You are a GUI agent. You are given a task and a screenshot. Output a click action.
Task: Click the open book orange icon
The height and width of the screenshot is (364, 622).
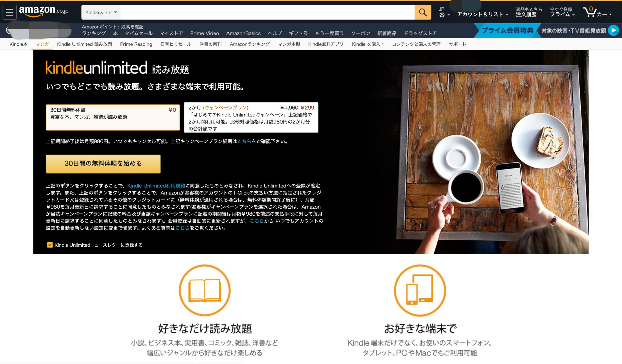tap(204, 290)
